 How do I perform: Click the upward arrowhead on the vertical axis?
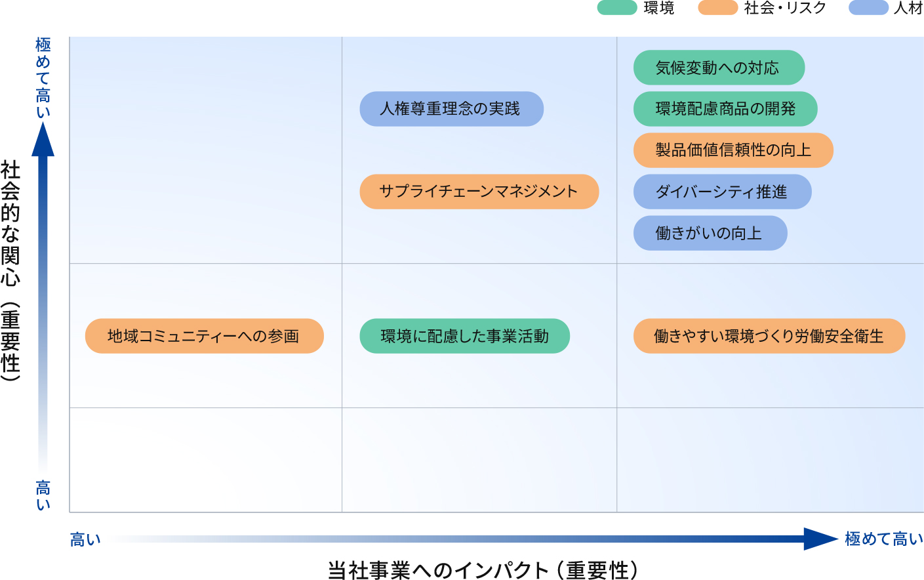(43, 139)
